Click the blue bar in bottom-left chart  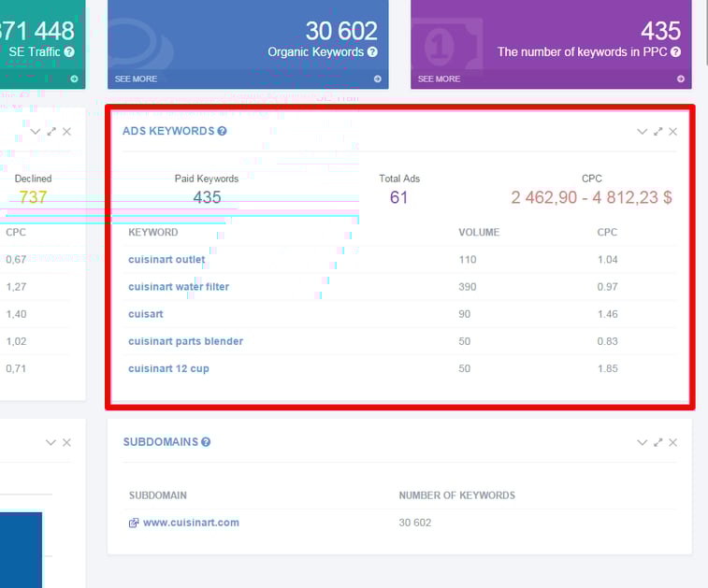coord(21,550)
